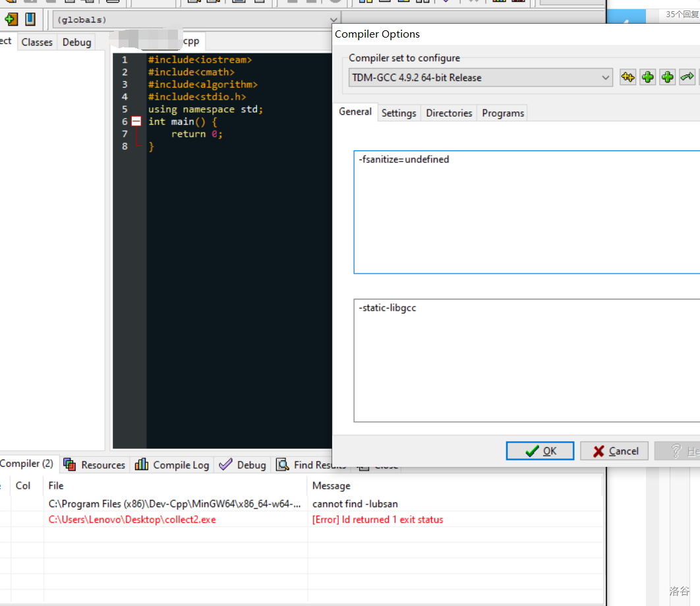Click the 'using namespace std;' line
The image size is (700, 606).
coord(206,109)
